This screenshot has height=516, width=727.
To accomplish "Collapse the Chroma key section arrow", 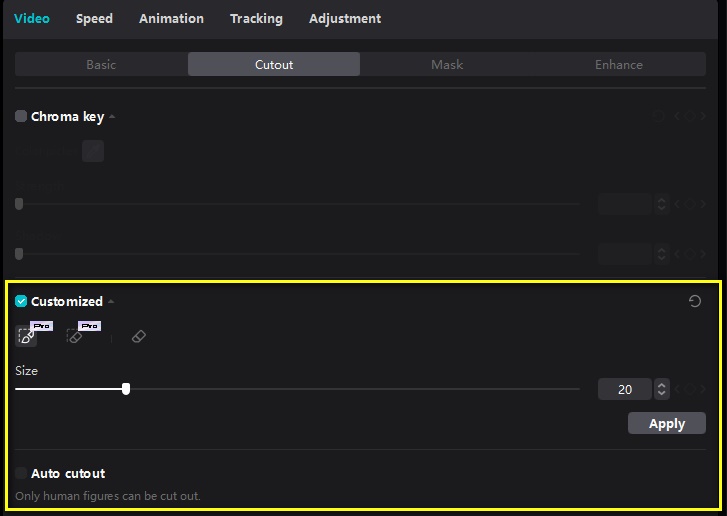I will point(112,116).
